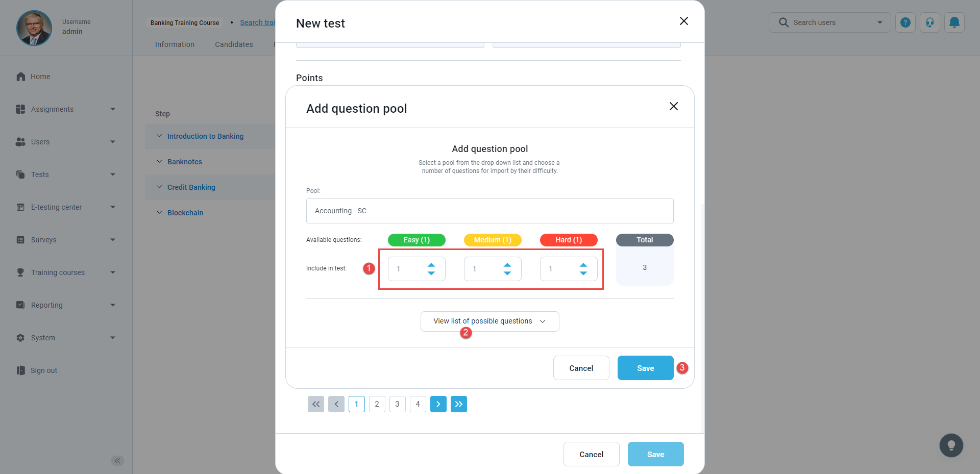Expand the Training courses sidebar menu

pos(65,272)
